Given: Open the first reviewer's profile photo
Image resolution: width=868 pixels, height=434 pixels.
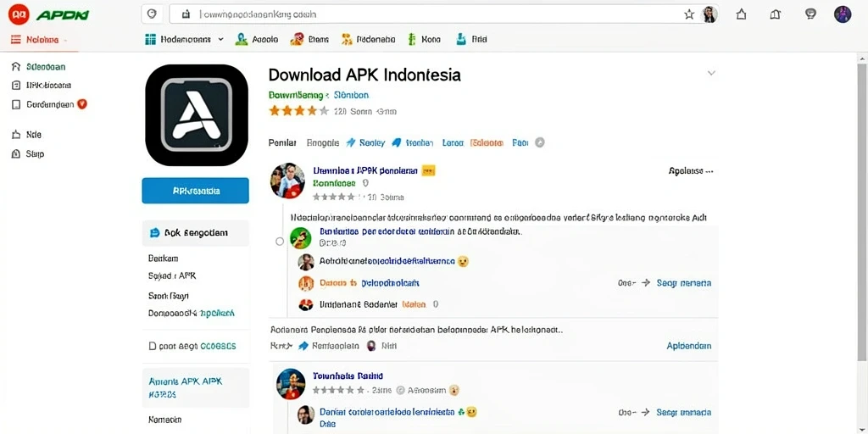Looking at the screenshot, I should [287, 181].
